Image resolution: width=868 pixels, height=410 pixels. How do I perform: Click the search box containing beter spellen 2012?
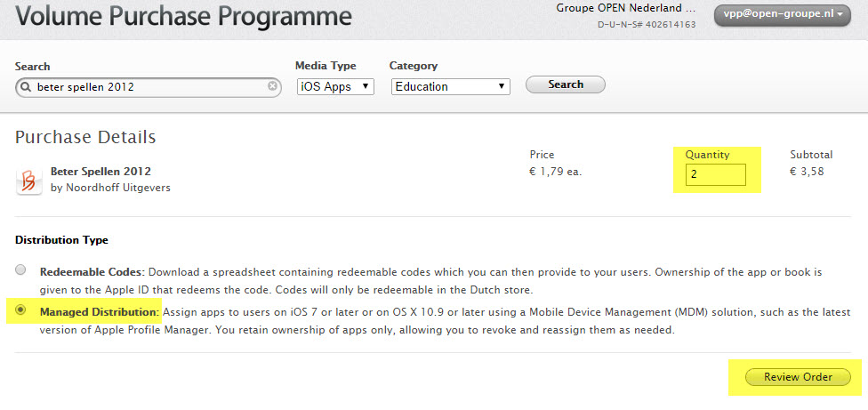(149, 87)
